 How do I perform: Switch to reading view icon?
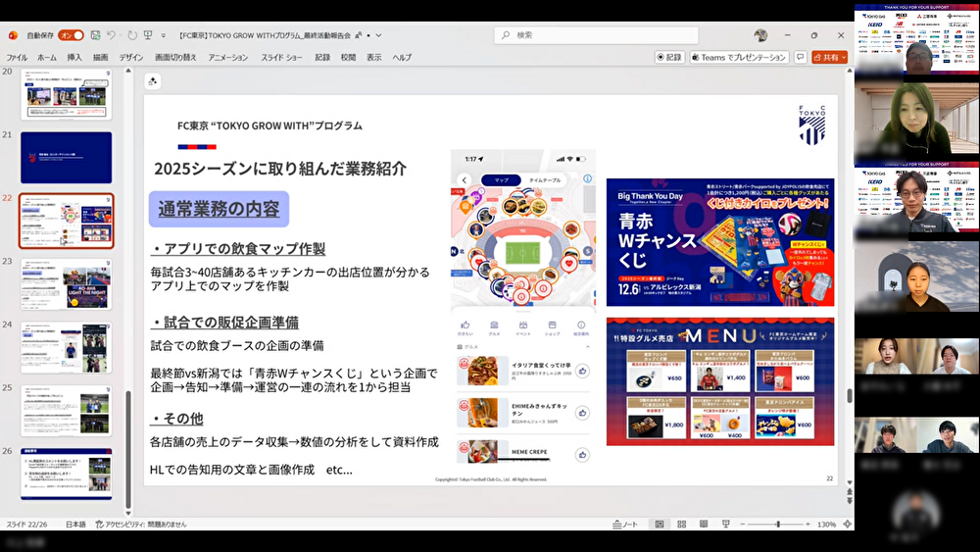tap(705, 525)
